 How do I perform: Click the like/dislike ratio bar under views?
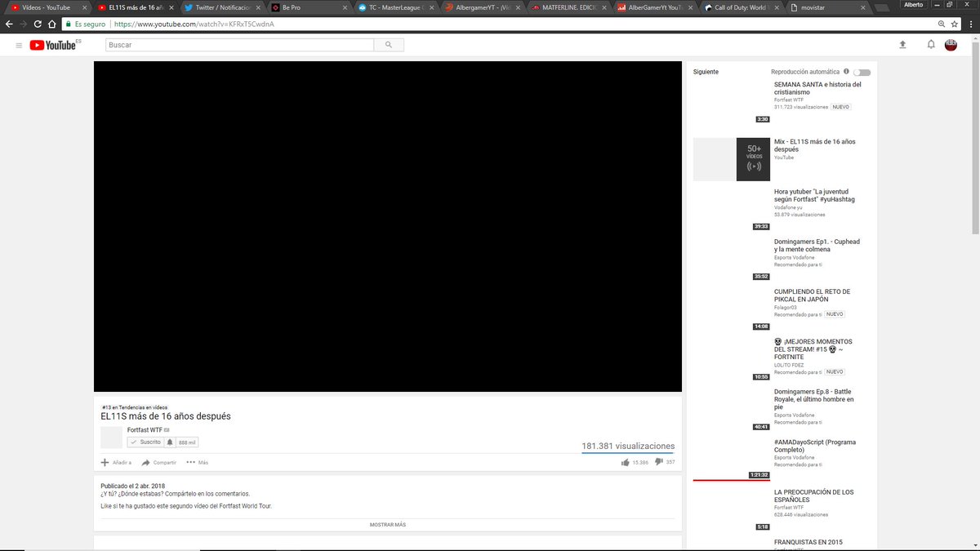coord(628,453)
